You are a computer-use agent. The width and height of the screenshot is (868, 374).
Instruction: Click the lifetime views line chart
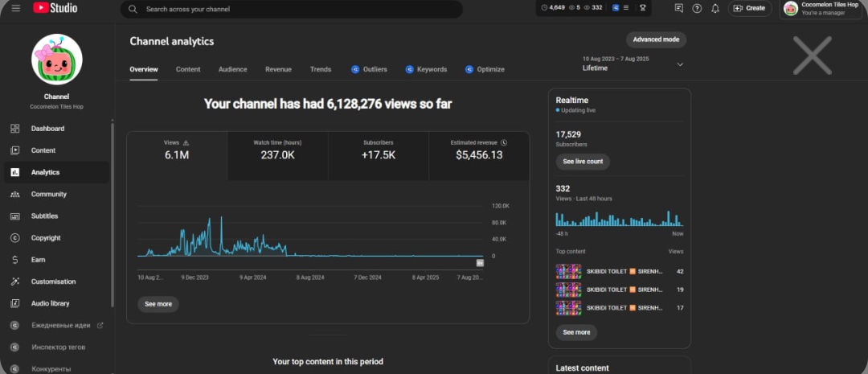tap(310, 236)
